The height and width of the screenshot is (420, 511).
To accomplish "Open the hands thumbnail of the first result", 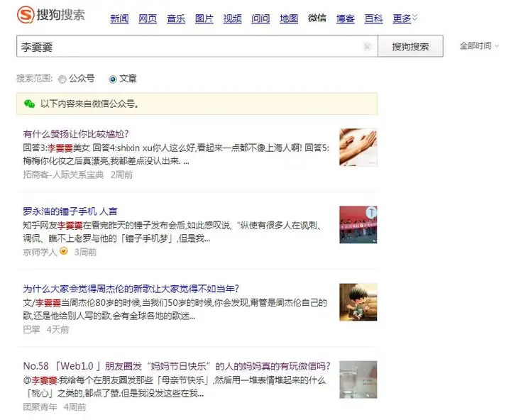I will tap(358, 148).
